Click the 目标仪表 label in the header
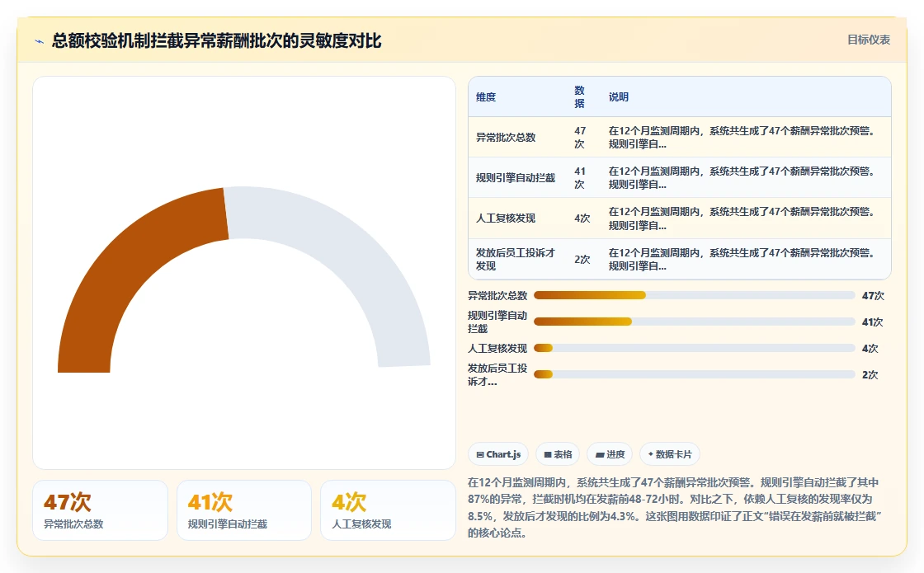The height and width of the screenshot is (573, 924). (x=869, y=40)
